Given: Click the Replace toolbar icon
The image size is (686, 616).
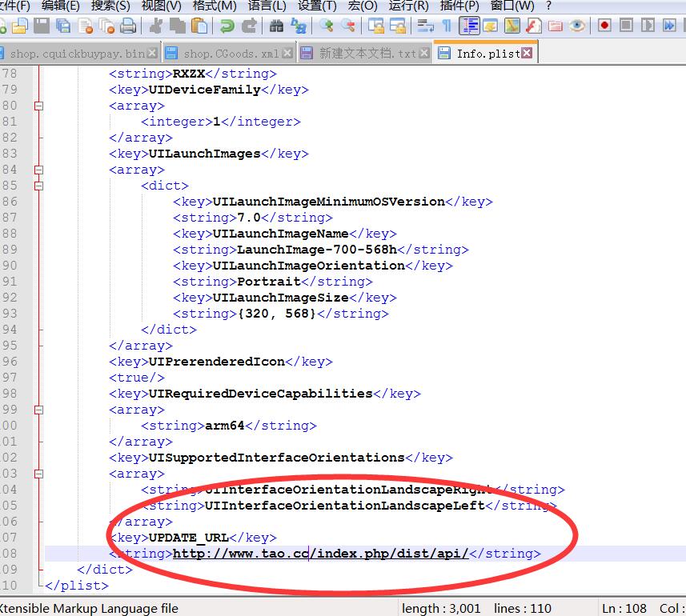Looking at the screenshot, I should coord(299,26).
